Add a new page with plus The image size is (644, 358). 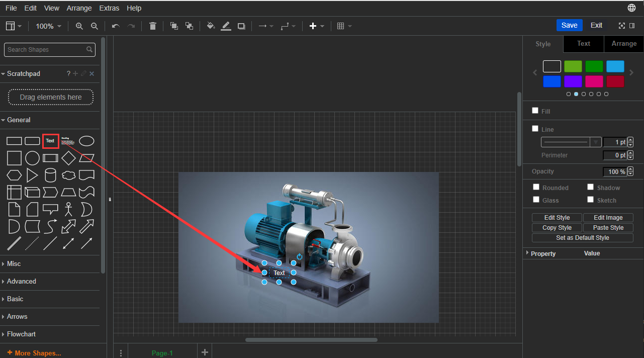[x=205, y=352]
